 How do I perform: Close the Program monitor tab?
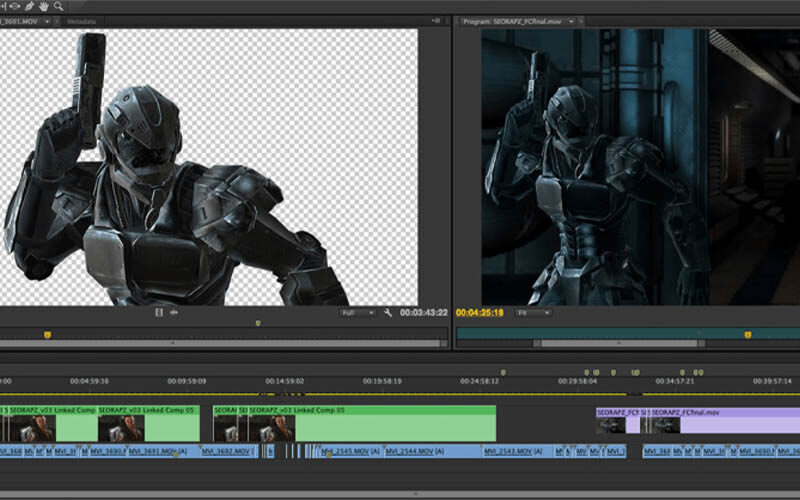point(581,21)
